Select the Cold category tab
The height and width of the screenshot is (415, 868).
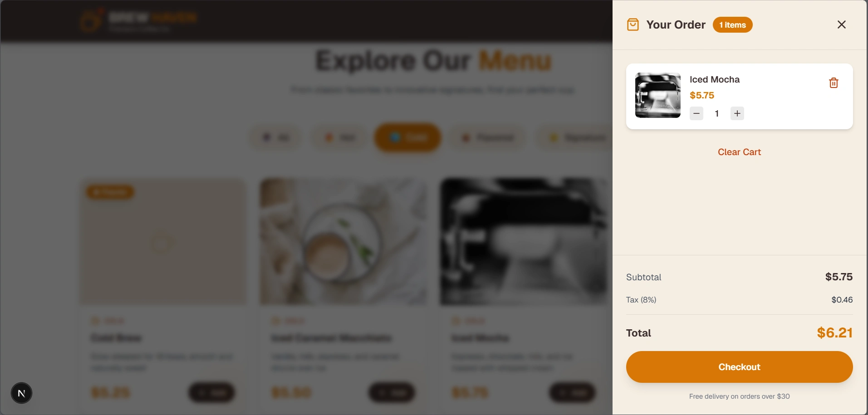tap(407, 137)
